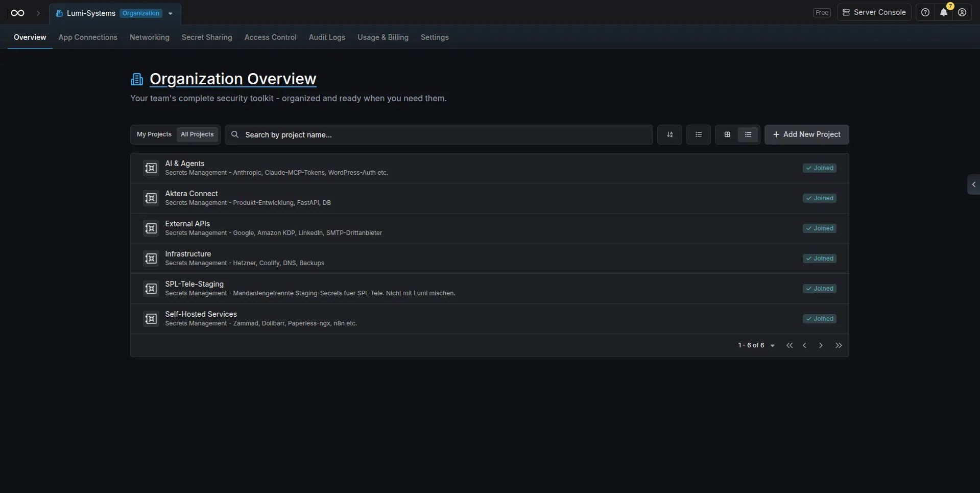Click the Self-Hosted Services project icon
980x493 pixels.
[x=151, y=319]
